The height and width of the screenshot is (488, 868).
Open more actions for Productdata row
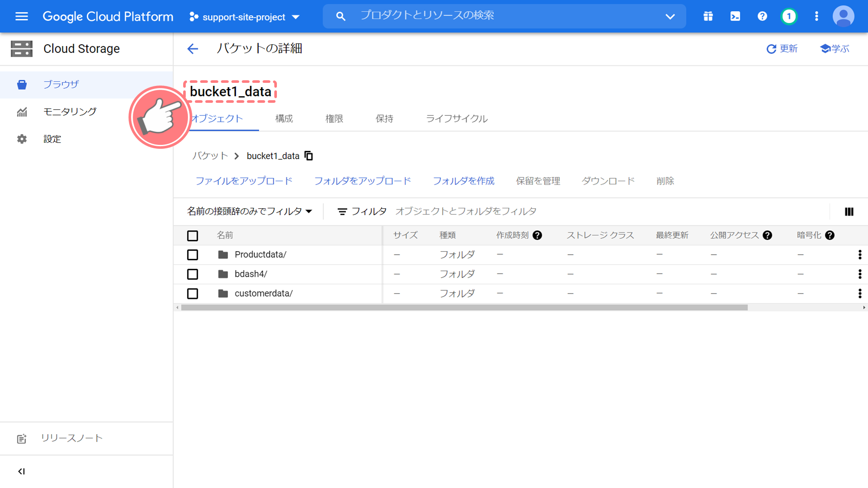click(860, 255)
